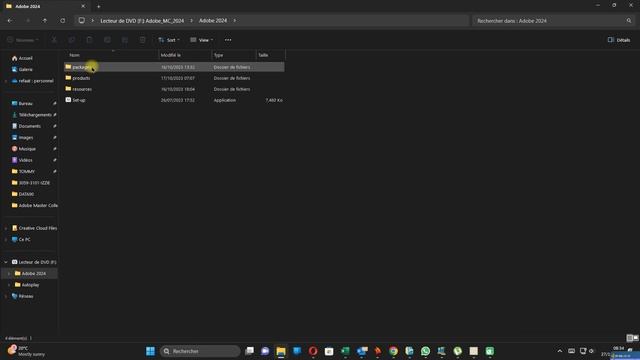
Task: Select the Set-up application file
Action: point(174,100)
